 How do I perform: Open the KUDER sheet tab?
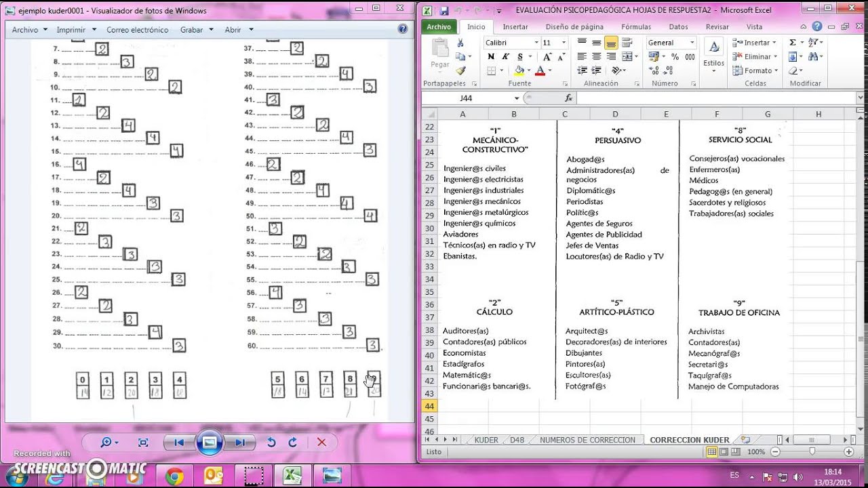point(486,440)
